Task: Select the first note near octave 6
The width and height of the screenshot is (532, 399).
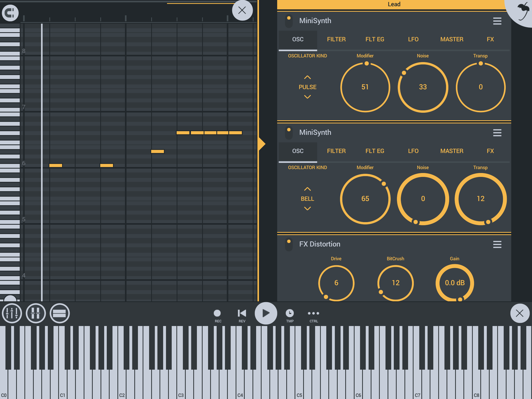Action: (x=56, y=165)
